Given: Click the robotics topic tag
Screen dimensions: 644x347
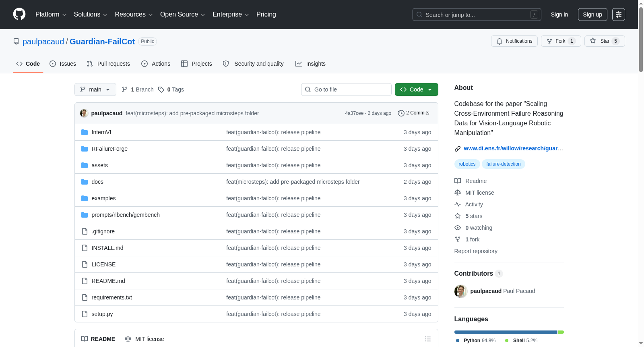Looking at the screenshot, I should point(467,164).
